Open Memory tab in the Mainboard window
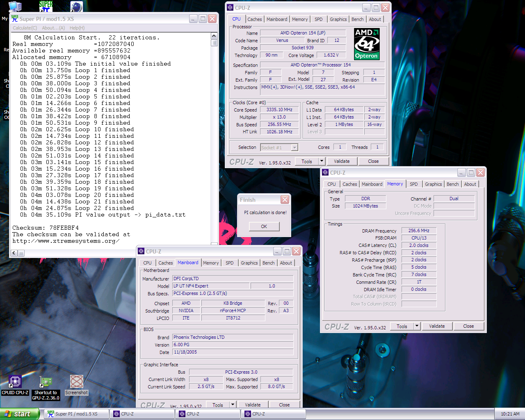 (x=211, y=263)
